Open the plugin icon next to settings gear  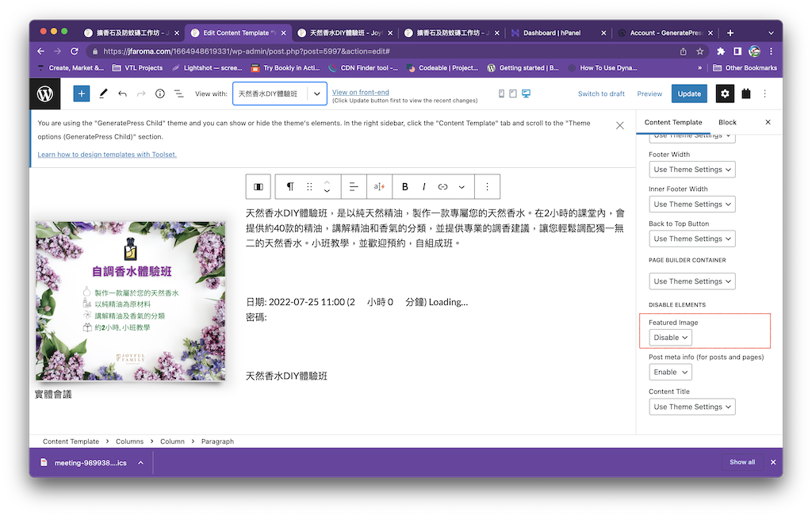pos(745,94)
